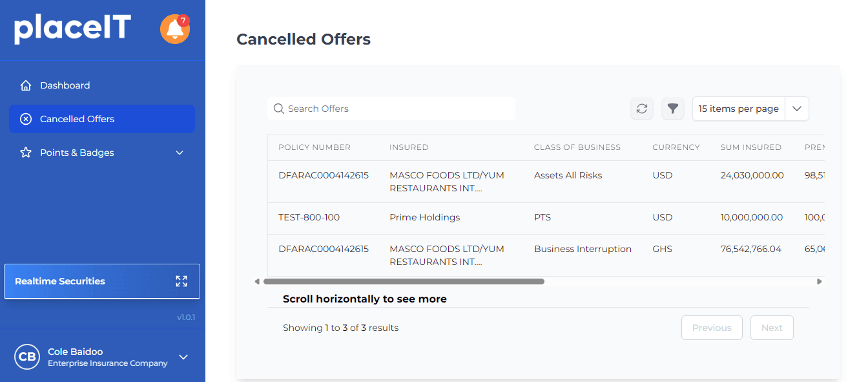Click the refresh offers icon

642,109
